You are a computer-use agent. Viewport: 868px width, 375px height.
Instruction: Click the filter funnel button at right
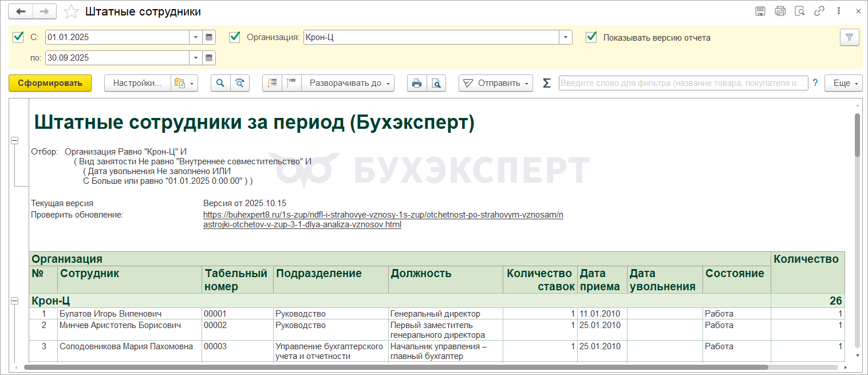point(849,38)
